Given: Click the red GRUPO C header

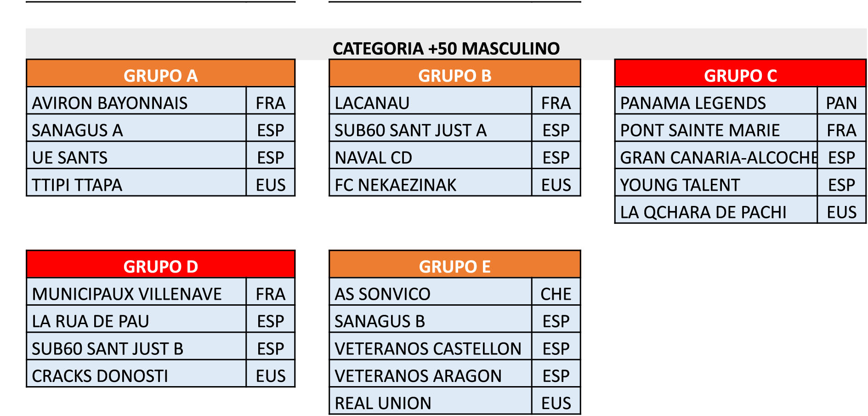Looking at the screenshot, I should click(x=740, y=75).
